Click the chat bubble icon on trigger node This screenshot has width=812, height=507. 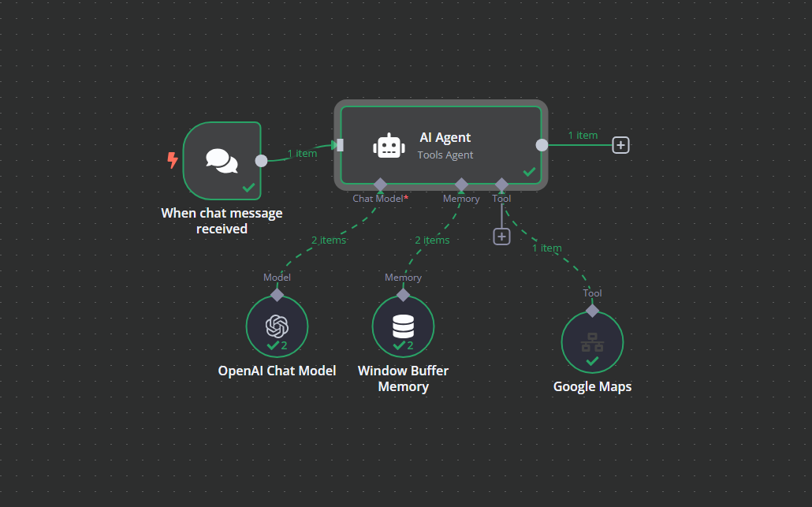click(x=222, y=162)
